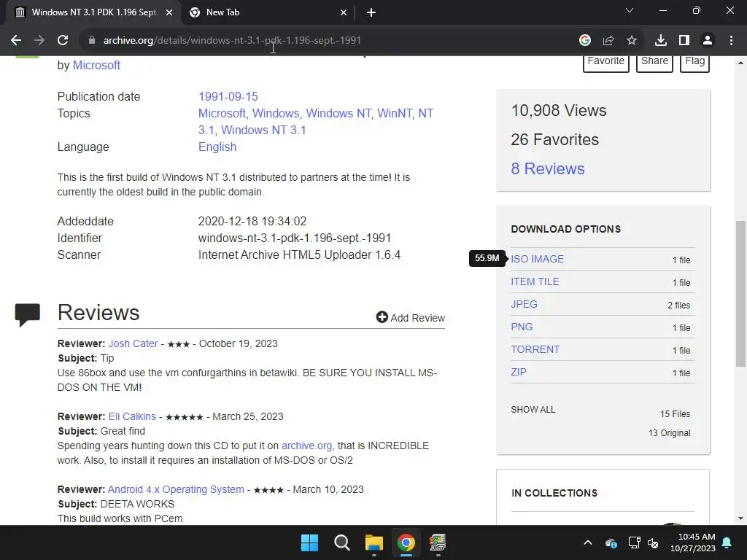Click the 26 Favorites text
The height and width of the screenshot is (560, 747).
[x=554, y=139]
